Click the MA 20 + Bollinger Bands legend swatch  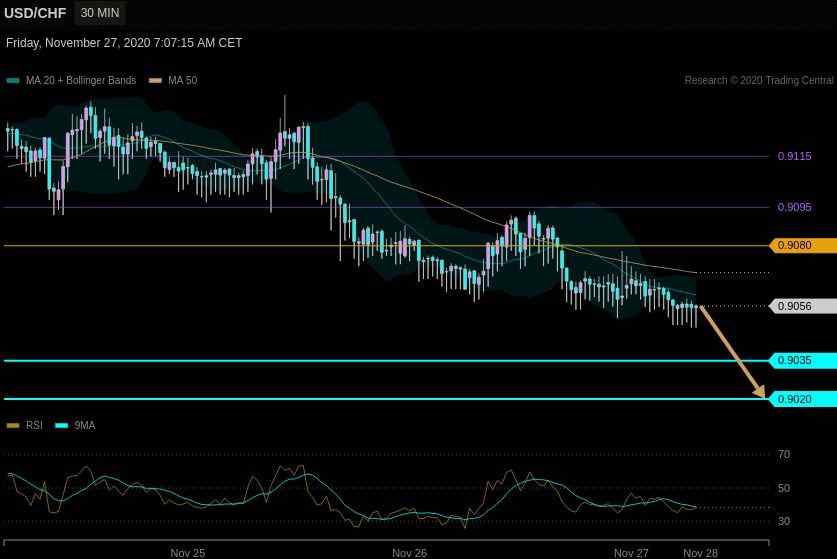point(13,81)
